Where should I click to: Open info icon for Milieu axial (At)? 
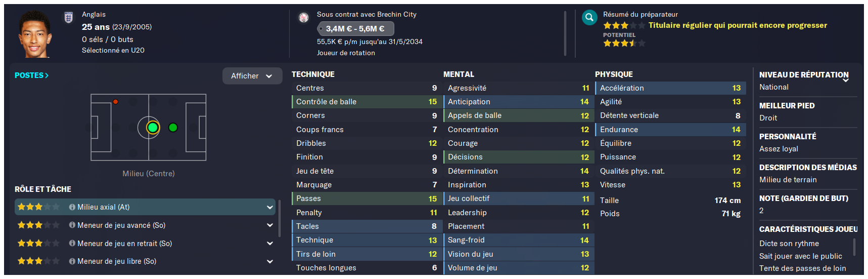[72, 207]
